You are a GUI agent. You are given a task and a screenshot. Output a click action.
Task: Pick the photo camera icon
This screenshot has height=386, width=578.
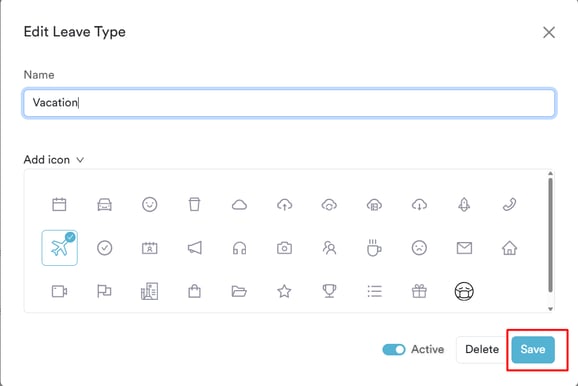pos(285,248)
